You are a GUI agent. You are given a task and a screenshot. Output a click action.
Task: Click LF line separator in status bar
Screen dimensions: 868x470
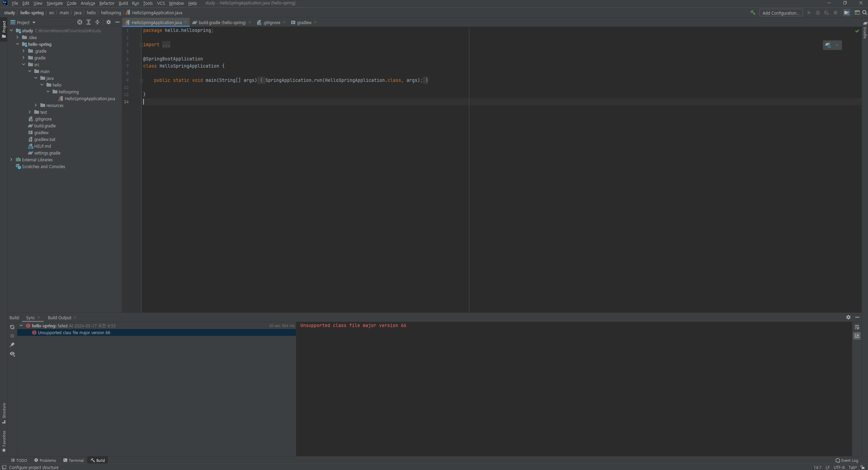coord(827,467)
